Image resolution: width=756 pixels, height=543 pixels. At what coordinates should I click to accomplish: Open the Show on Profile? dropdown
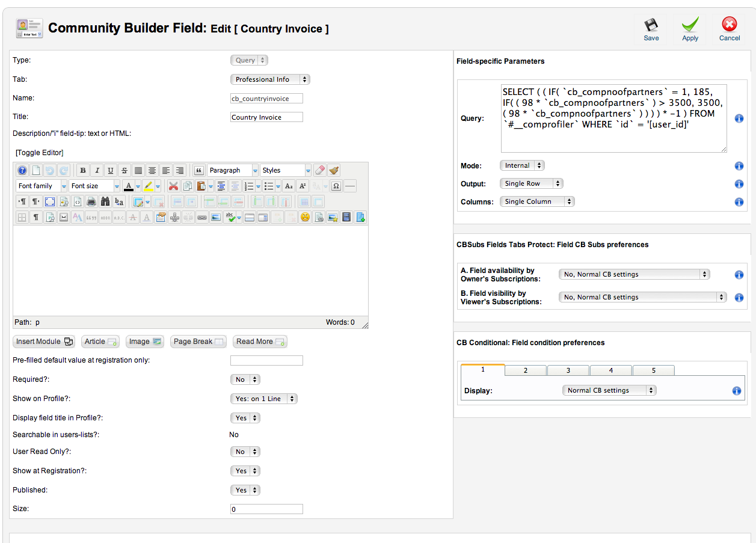tap(264, 399)
